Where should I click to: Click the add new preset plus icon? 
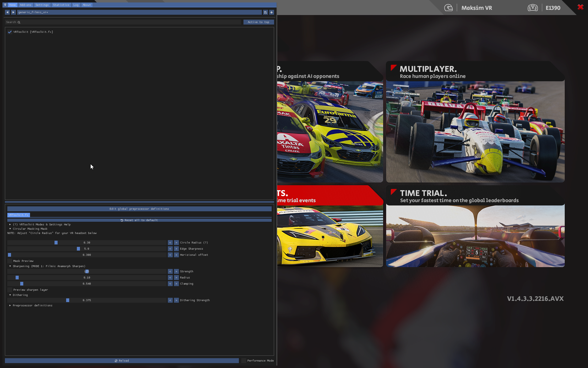click(x=271, y=12)
